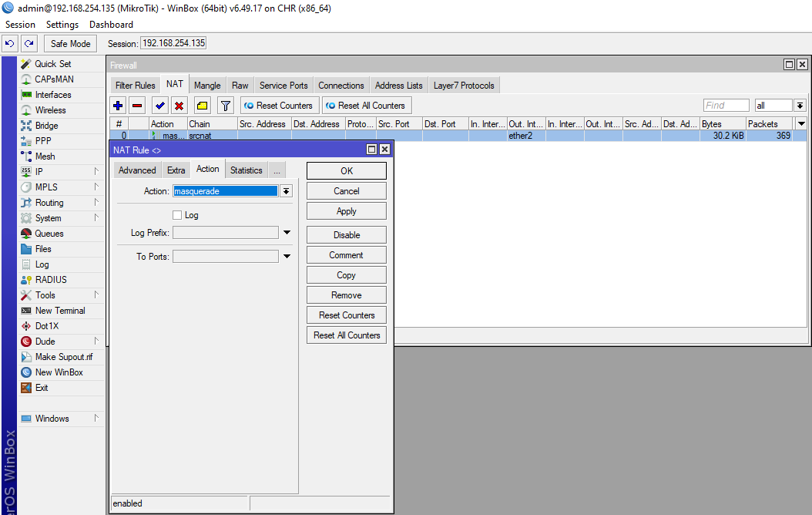Open the table columns dropdown arrow

click(x=802, y=124)
